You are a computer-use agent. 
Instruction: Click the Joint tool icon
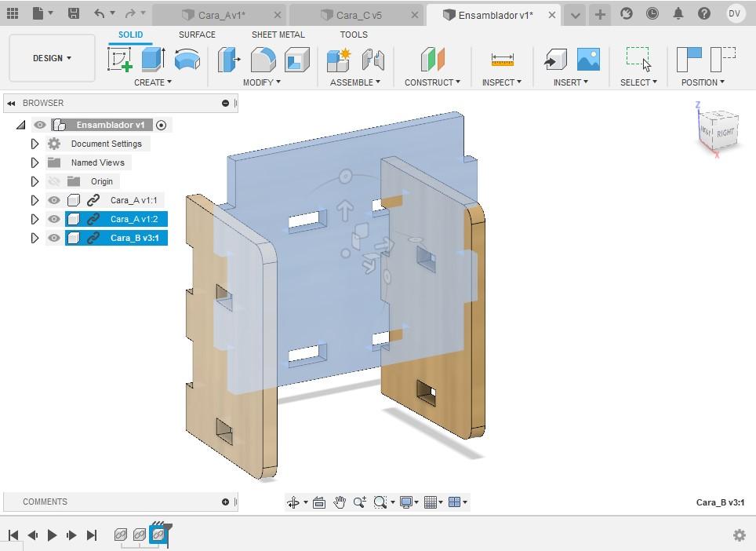pos(373,60)
